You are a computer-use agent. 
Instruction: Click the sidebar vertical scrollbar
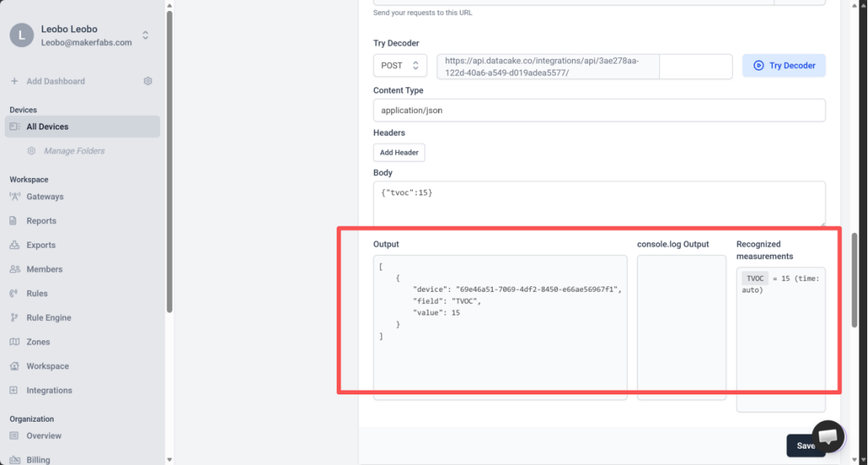[170, 162]
